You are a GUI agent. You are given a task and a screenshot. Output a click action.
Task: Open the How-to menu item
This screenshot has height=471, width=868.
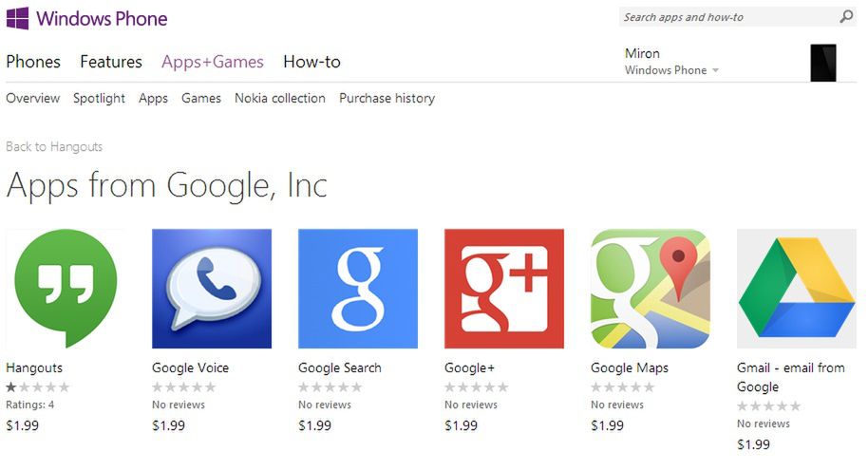coord(311,62)
